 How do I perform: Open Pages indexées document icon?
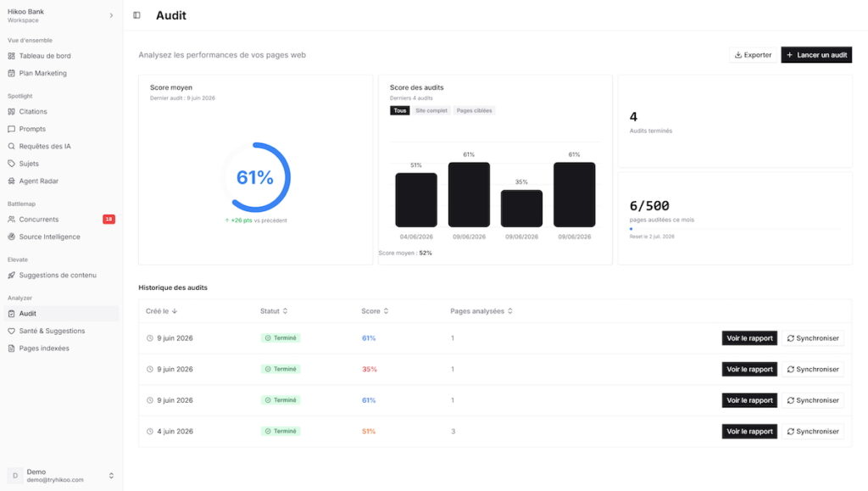(x=12, y=349)
